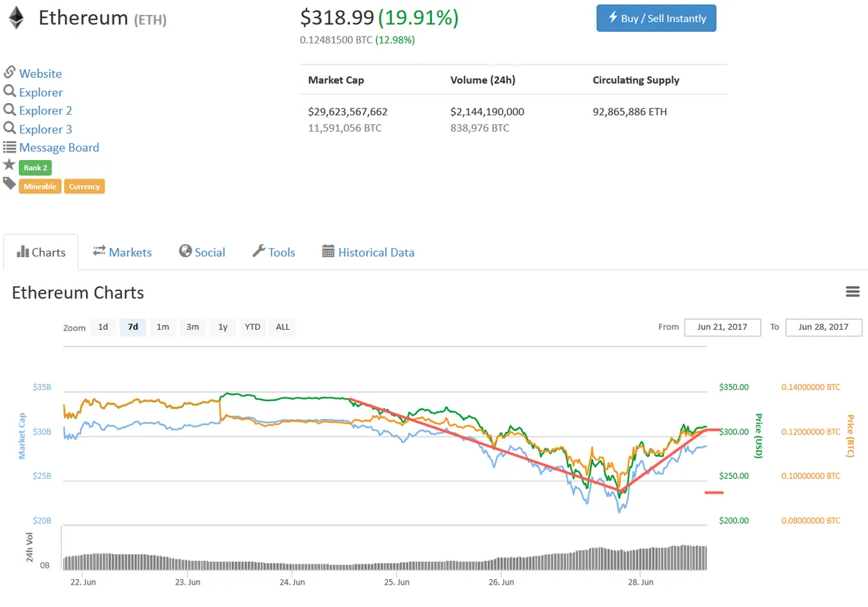Image resolution: width=868 pixels, height=607 pixels.
Task: Open the Explorer 3 link
Action: (x=45, y=129)
